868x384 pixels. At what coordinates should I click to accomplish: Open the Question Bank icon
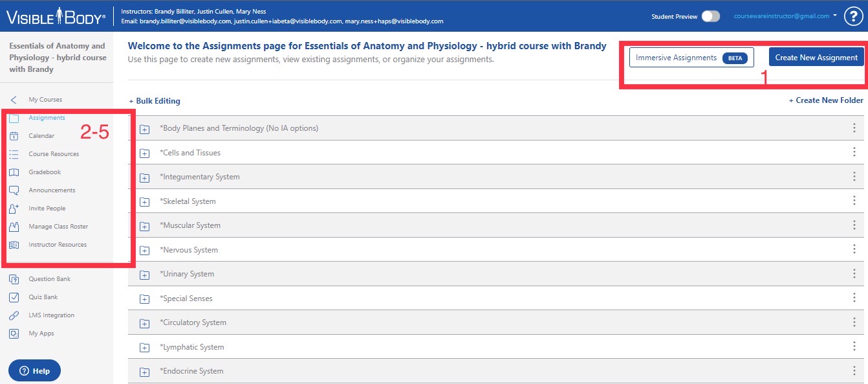14,279
